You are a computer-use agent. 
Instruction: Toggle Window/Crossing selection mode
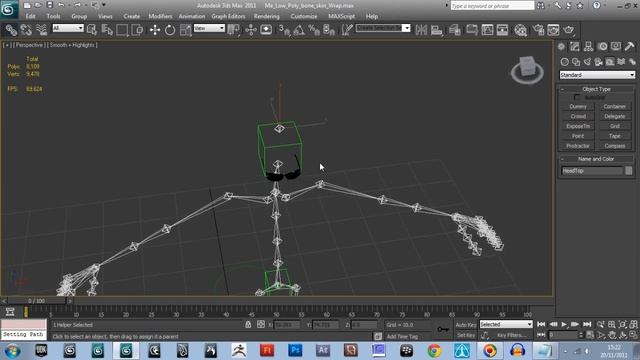[x=137, y=30]
